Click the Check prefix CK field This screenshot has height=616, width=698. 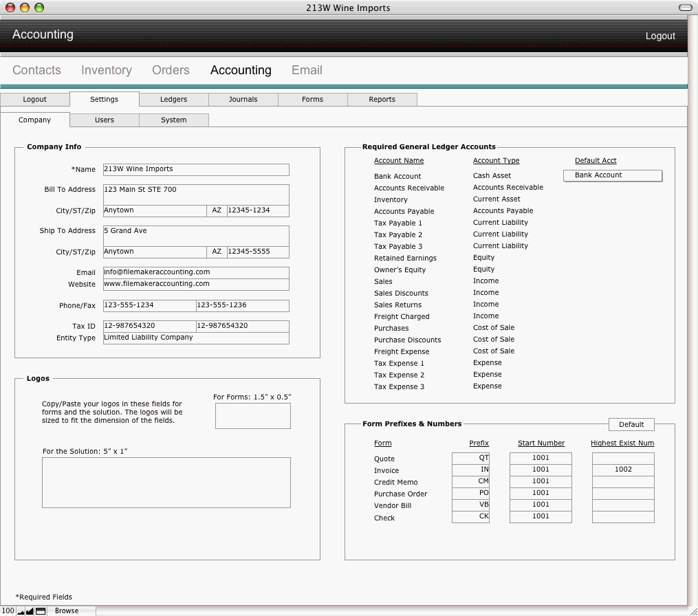coord(470,516)
